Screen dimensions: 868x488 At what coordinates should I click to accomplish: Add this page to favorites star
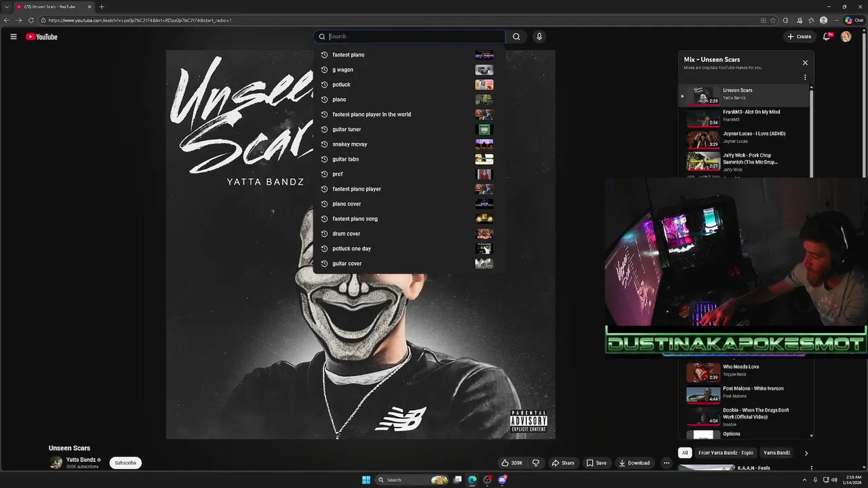(x=773, y=20)
